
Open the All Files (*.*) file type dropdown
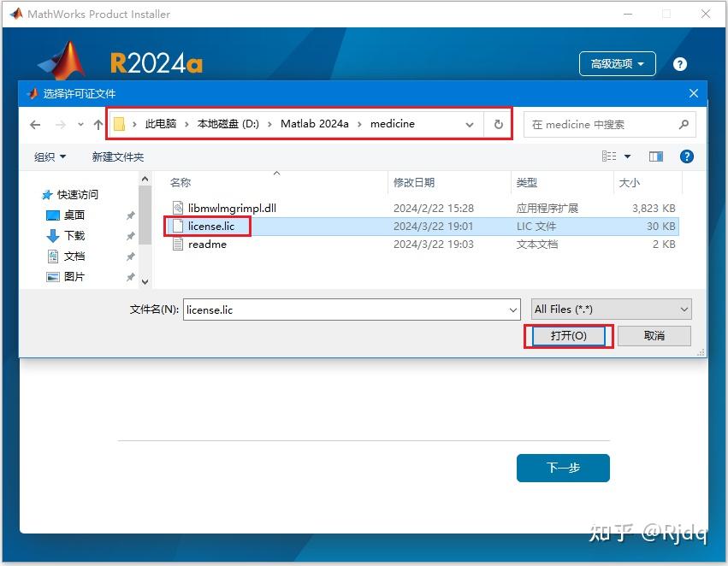611,310
